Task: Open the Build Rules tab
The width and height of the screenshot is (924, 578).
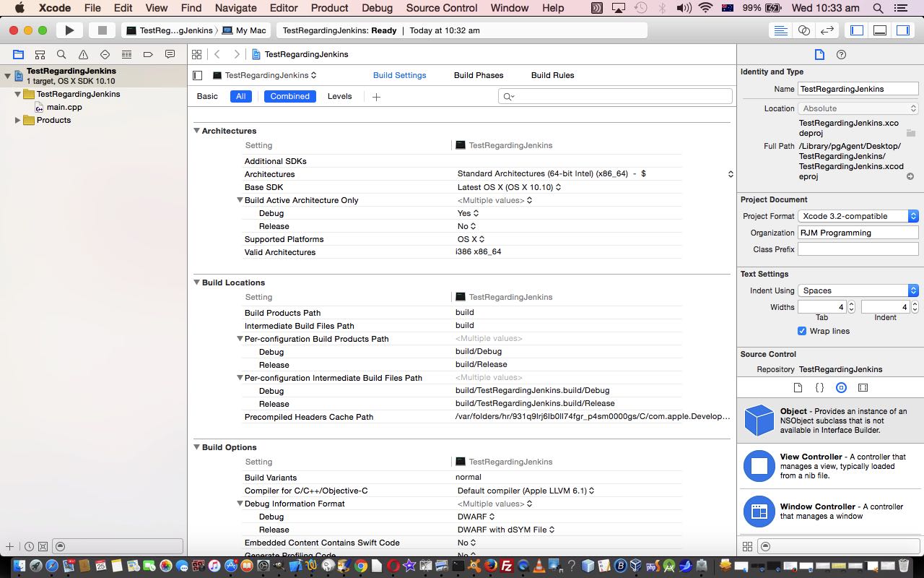Action: pos(552,75)
